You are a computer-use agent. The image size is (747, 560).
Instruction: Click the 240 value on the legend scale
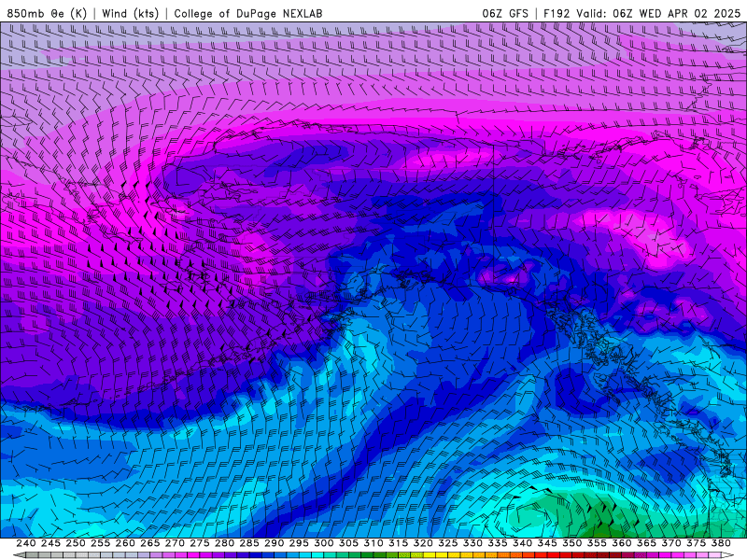point(26,543)
